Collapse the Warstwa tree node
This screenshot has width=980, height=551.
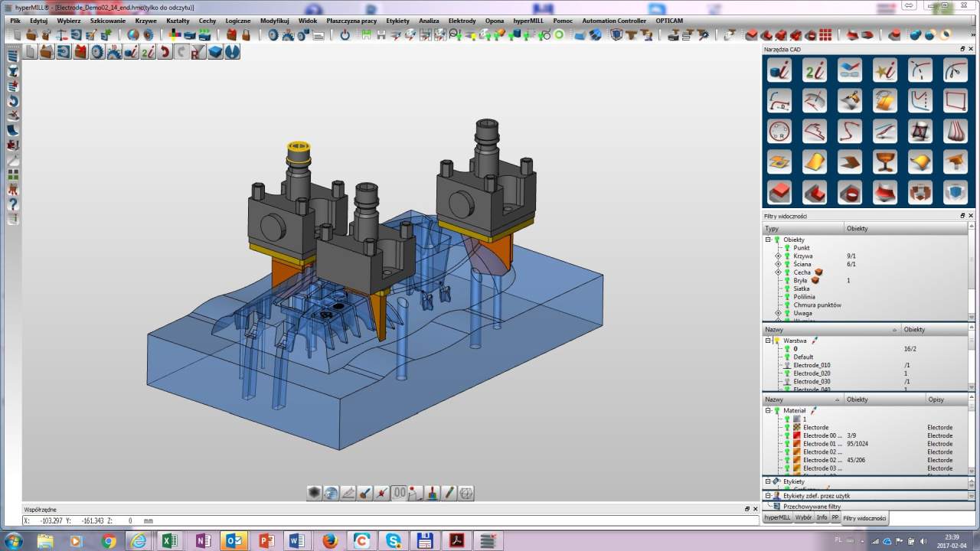pyautogui.click(x=768, y=341)
